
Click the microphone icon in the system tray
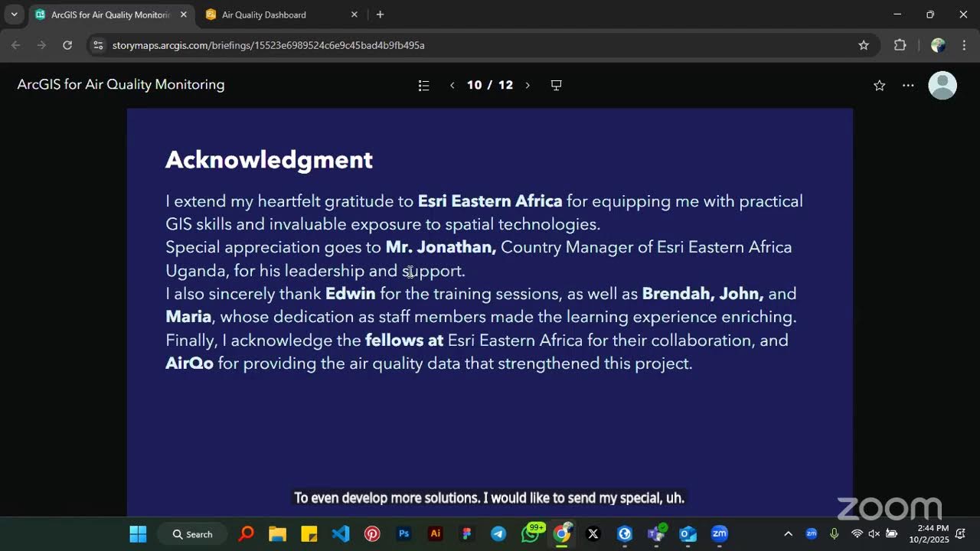(x=835, y=534)
